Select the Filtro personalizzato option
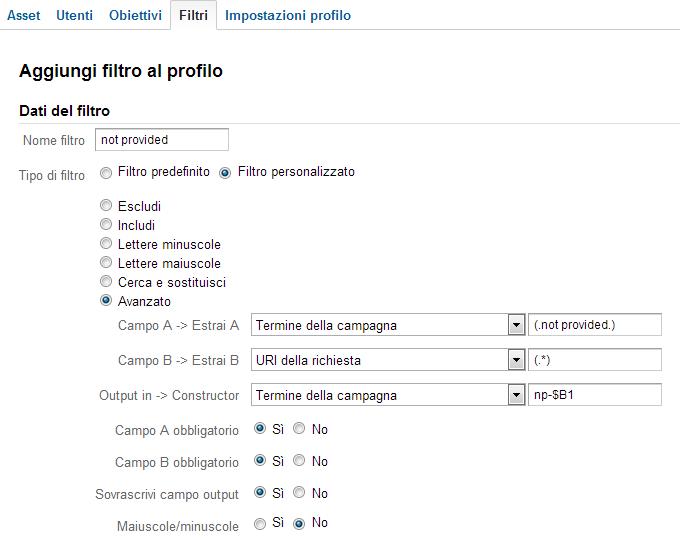The width and height of the screenshot is (680, 540). (x=225, y=173)
